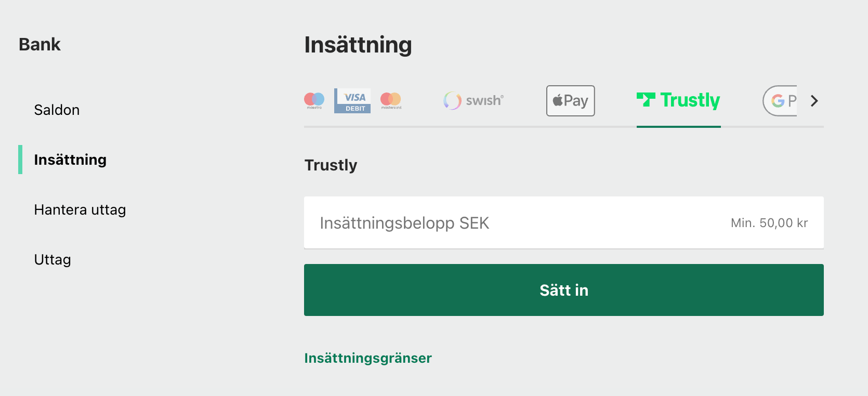Viewport: 868px width, 396px height.
Task: Switch to the Saldon section
Action: (57, 110)
